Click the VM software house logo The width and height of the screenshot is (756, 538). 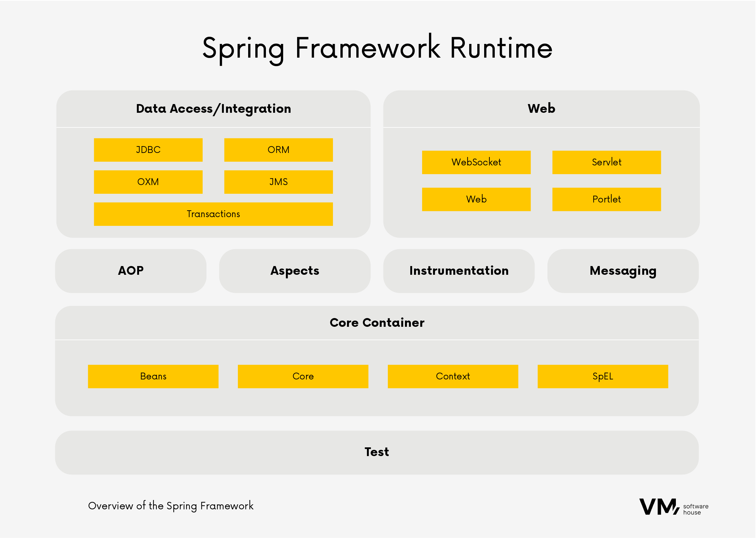[x=673, y=507]
